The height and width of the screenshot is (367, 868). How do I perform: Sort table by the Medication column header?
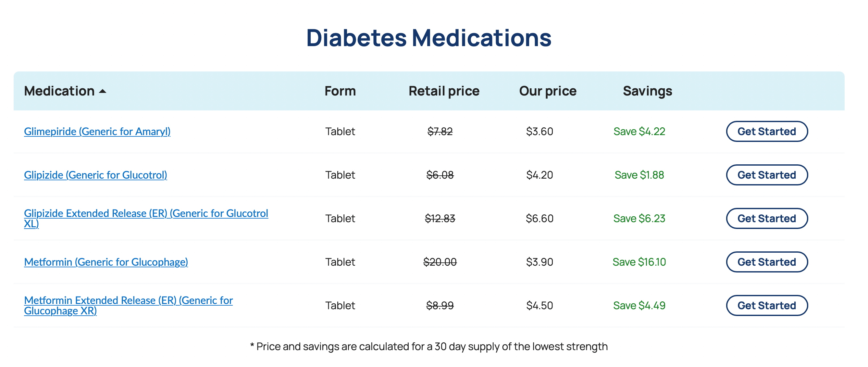59,91
